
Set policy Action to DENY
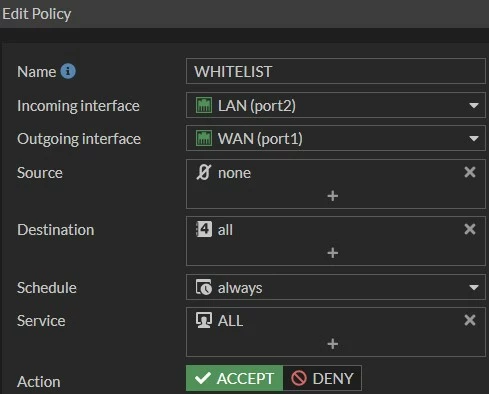tap(322, 378)
